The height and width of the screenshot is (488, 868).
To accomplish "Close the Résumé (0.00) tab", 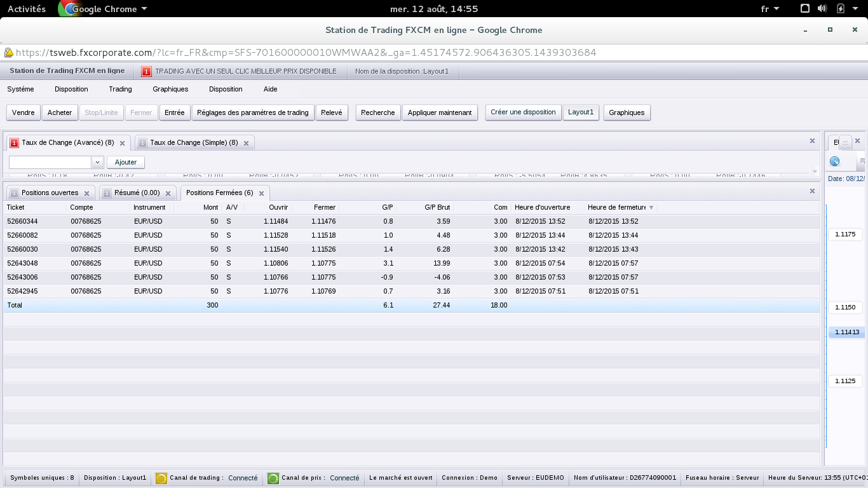I will (x=168, y=194).
